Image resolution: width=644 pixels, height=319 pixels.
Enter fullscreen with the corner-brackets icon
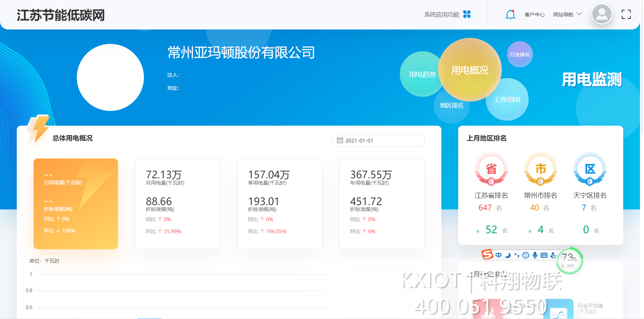point(626,14)
